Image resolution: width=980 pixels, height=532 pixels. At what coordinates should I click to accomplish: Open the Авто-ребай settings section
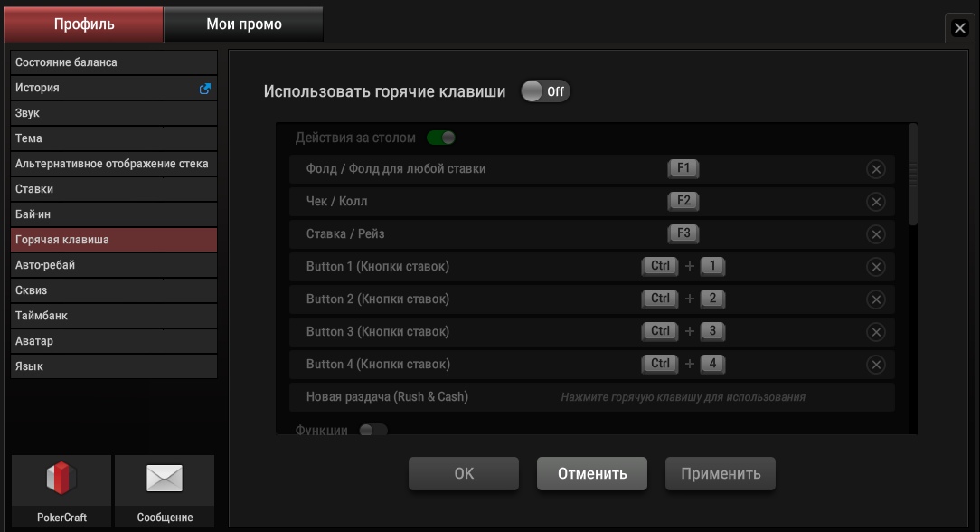point(114,265)
